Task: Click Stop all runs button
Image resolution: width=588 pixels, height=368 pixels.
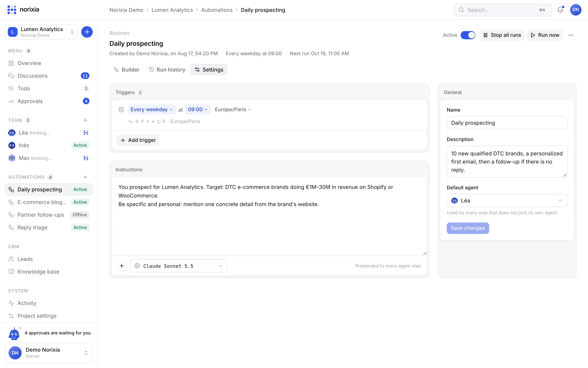Action: pos(502,35)
